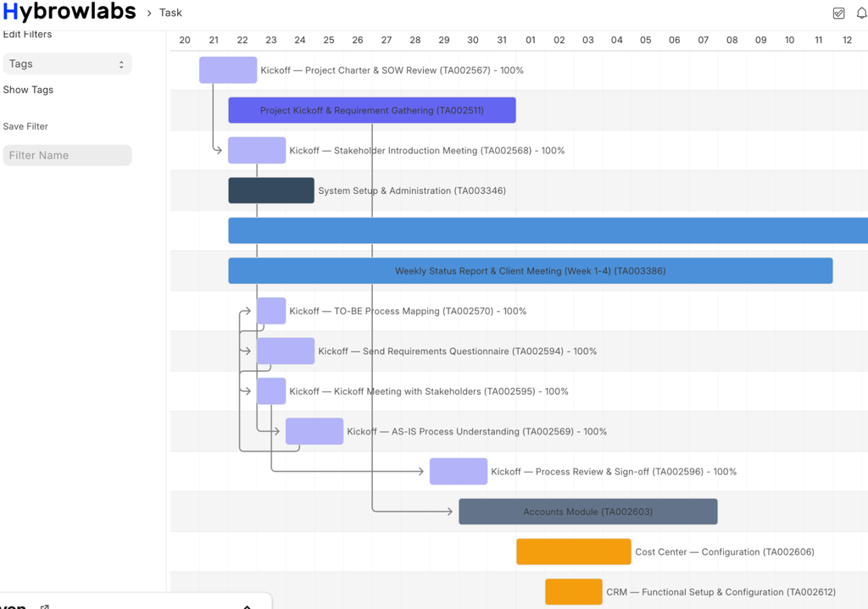Open the dark System Setup & Administration bar
This screenshot has width=868, height=609.
click(x=271, y=191)
